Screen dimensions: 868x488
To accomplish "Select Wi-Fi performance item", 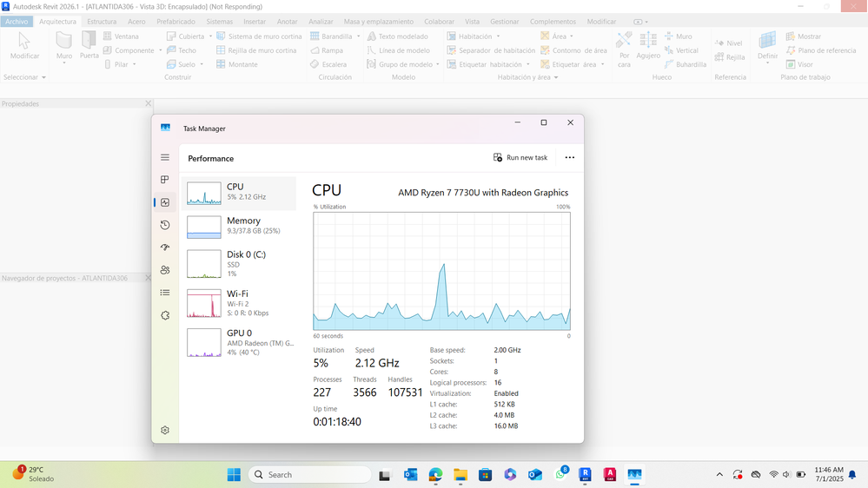I will (x=239, y=303).
